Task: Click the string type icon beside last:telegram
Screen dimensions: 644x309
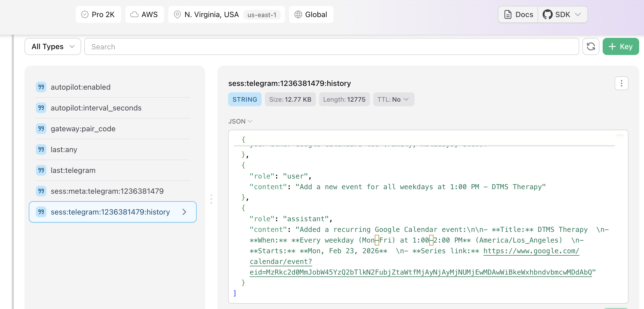Action: point(41,170)
